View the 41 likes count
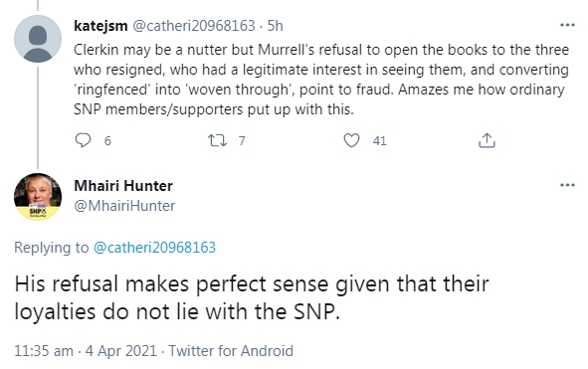 pyautogui.click(x=379, y=140)
